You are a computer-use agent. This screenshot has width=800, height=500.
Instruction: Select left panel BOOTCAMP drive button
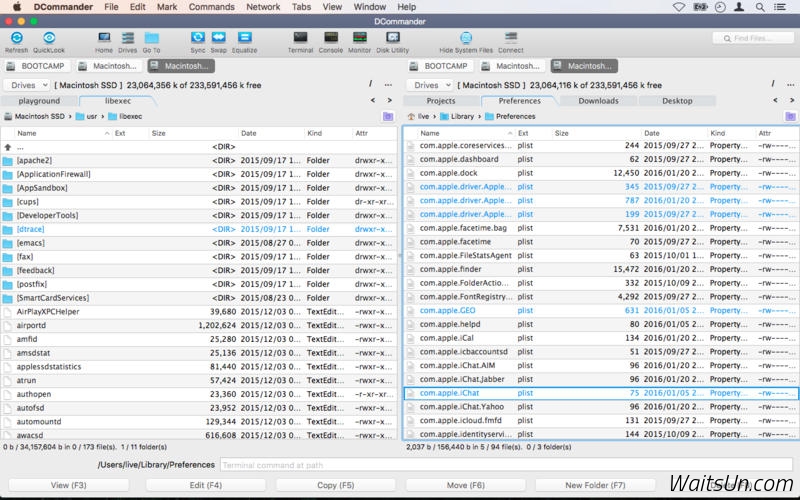tap(37, 66)
